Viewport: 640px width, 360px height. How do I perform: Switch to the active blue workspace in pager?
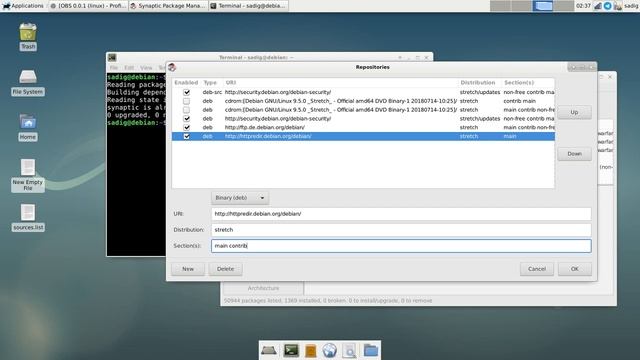coord(542,6)
